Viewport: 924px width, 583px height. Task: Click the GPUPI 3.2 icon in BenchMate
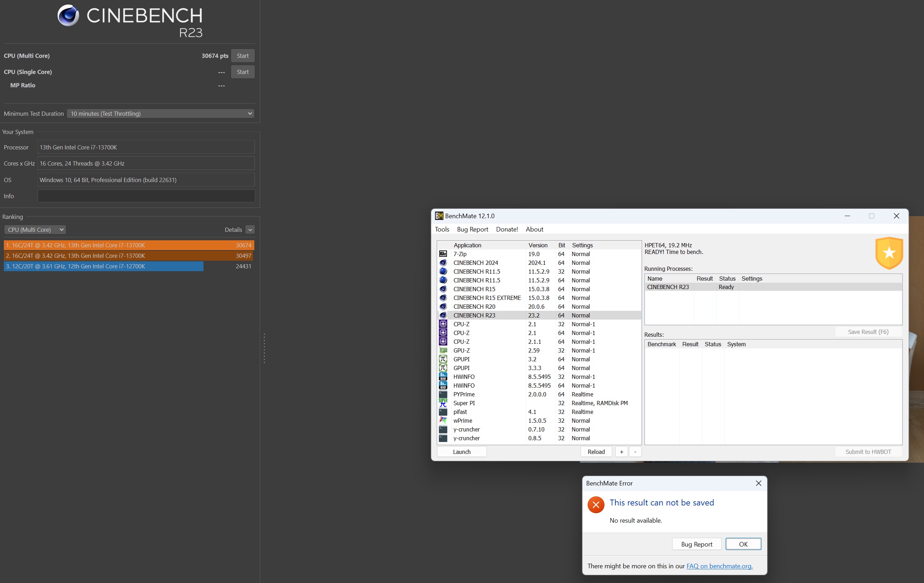[x=442, y=358]
